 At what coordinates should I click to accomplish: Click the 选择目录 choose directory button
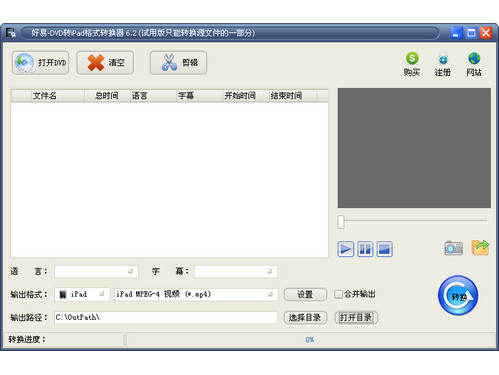[x=305, y=318]
